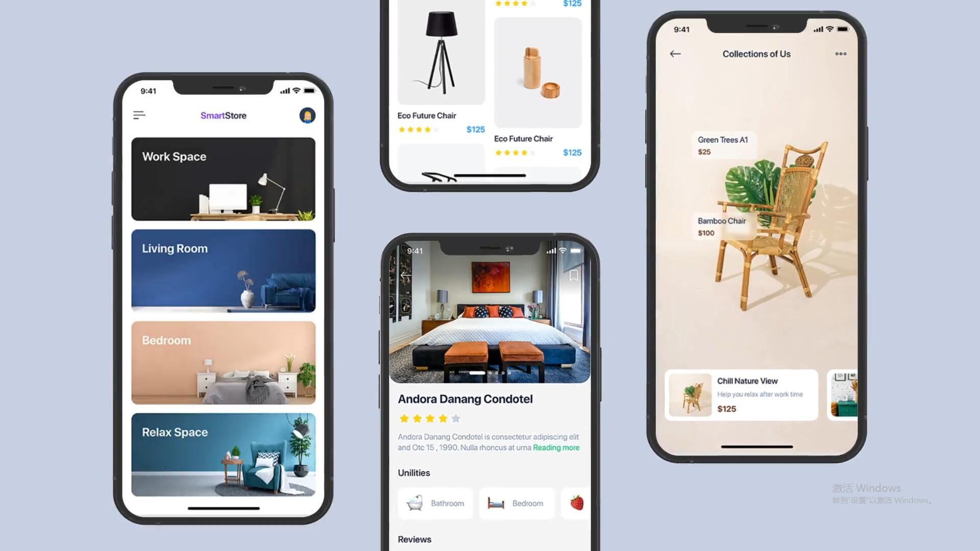Image resolution: width=980 pixels, height=551 pixels.
Task: Toggle the fifth star rating on hotel listing
Action: coord(454,418)
